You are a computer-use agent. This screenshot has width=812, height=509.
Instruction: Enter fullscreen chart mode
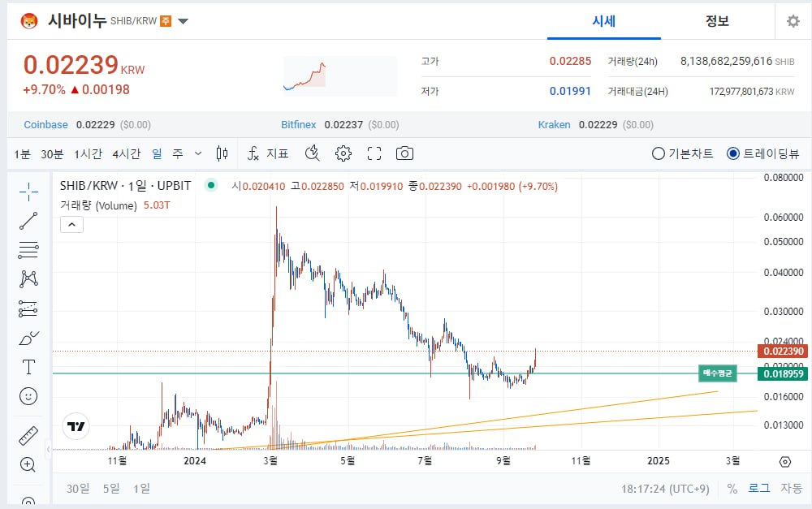(374, 153)
